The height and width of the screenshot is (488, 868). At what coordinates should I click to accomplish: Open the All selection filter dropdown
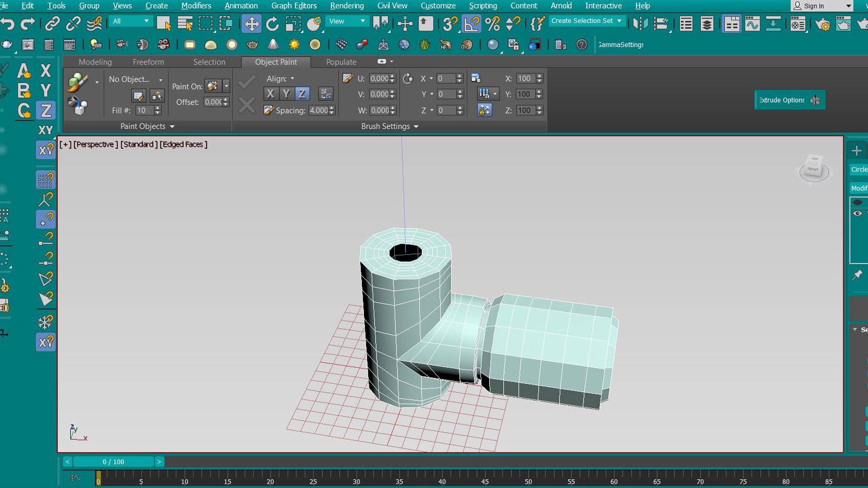click(131, 21)
